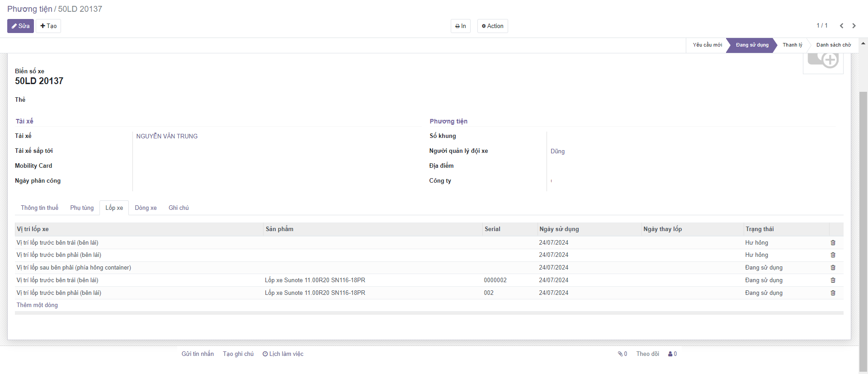Click the Sửa edit button
Image resolution: width=868 pixels, height=374 pixels.
tap(20, 26)
